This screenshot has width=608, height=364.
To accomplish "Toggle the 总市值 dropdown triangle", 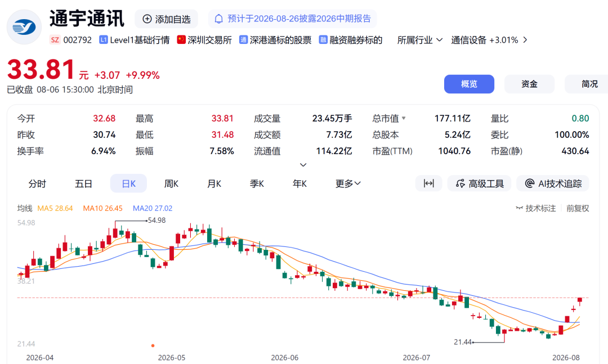I will [404, 118].
